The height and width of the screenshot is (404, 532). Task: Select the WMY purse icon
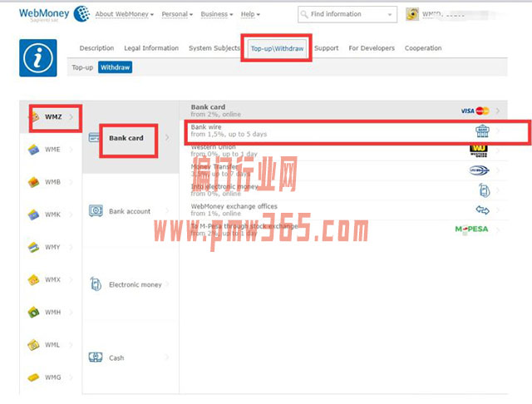pos(33,247)
